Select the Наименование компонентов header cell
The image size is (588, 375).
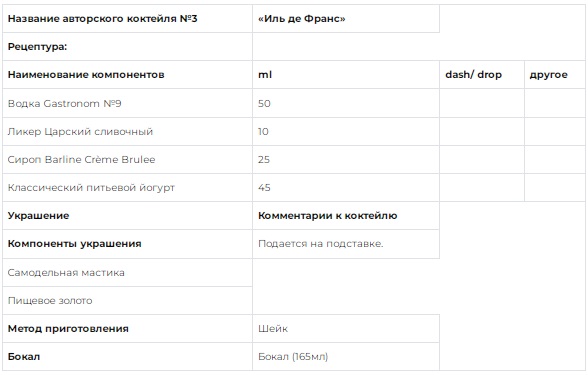point(128,75)
